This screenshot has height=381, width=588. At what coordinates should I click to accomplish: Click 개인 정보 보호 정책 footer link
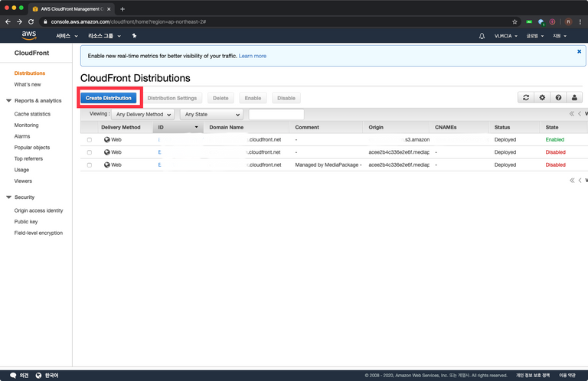pos(533,376)
